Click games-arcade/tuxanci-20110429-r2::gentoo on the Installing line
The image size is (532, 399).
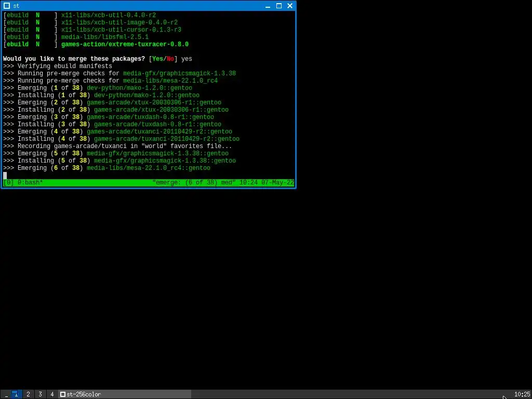167,139
